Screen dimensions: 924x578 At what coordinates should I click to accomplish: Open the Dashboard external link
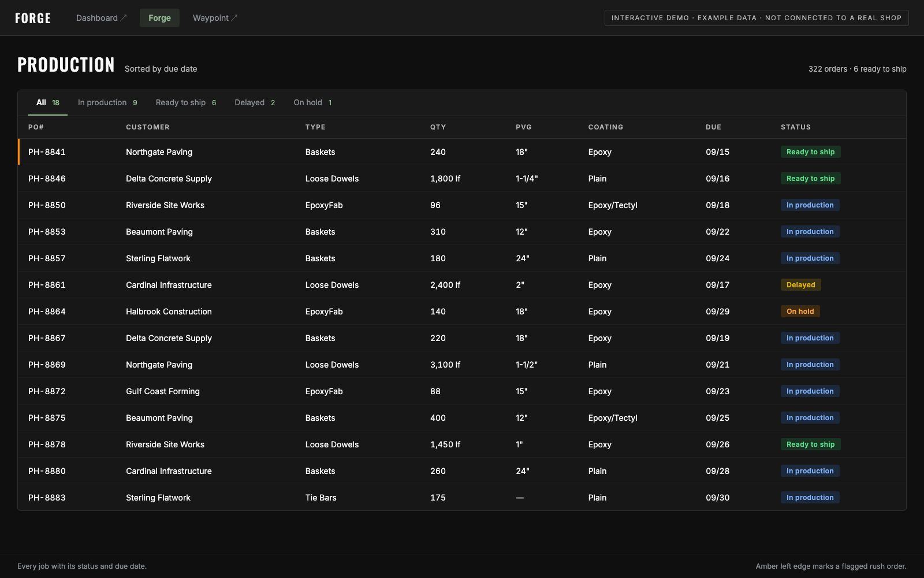click(101, 18)
